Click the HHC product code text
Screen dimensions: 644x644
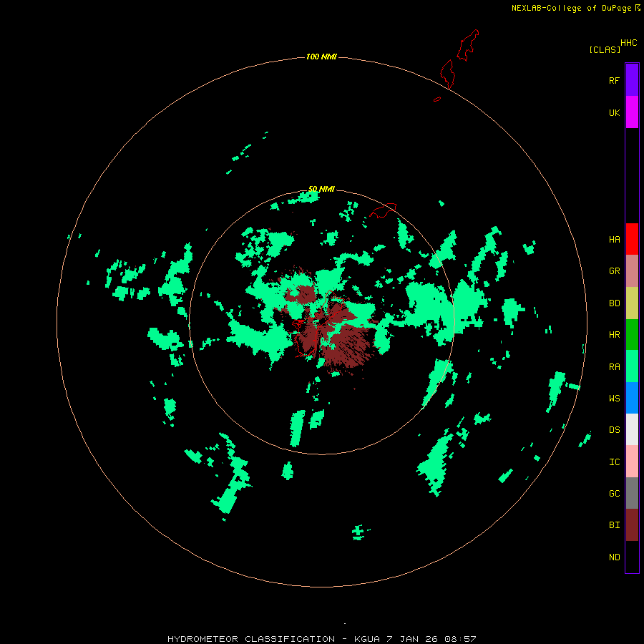[x=628, y=43]
